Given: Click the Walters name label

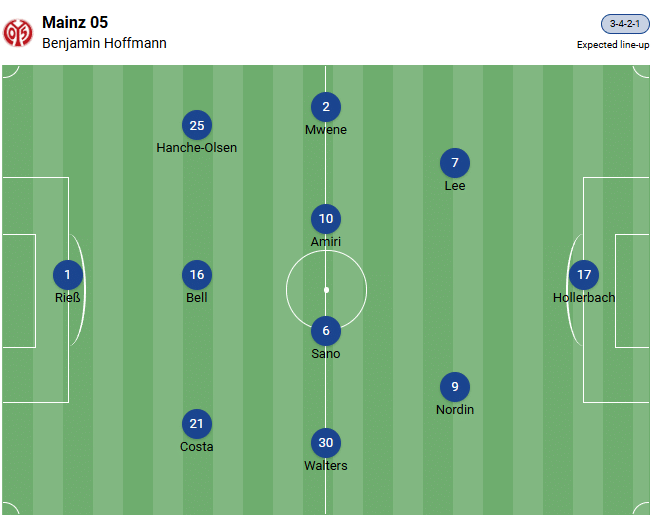Looking at the screenshot, I should click(326, 466).
